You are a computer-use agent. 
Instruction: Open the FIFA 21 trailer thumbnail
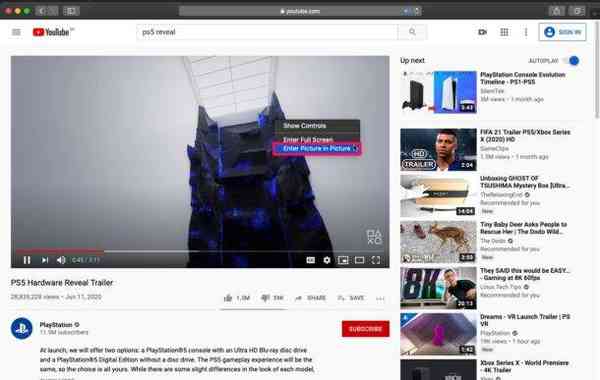(439, 149)
